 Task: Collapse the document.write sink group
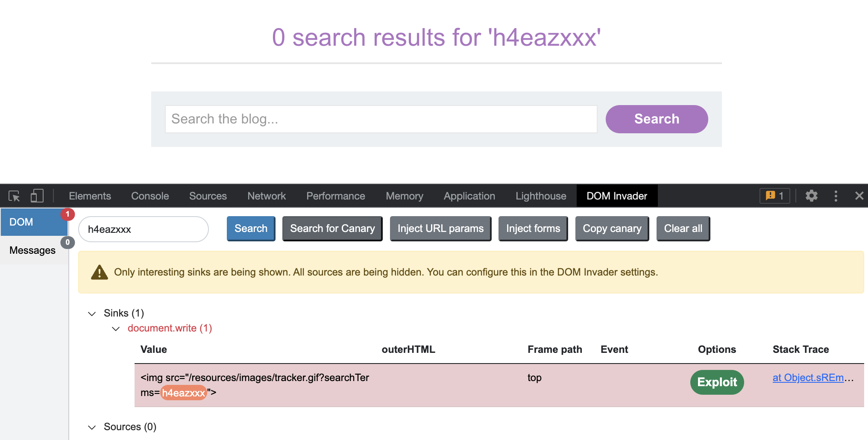tap(116, 329)
